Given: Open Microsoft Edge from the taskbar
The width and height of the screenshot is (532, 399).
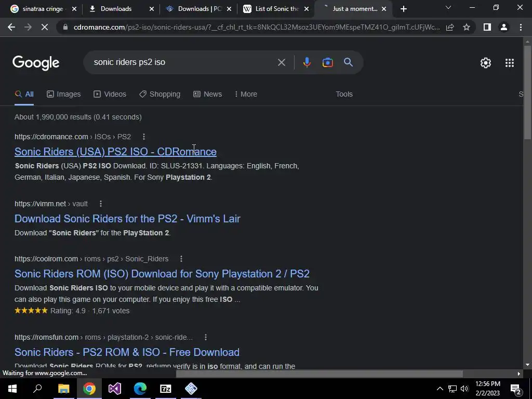Looking at the screenshot, I should 140,389.
